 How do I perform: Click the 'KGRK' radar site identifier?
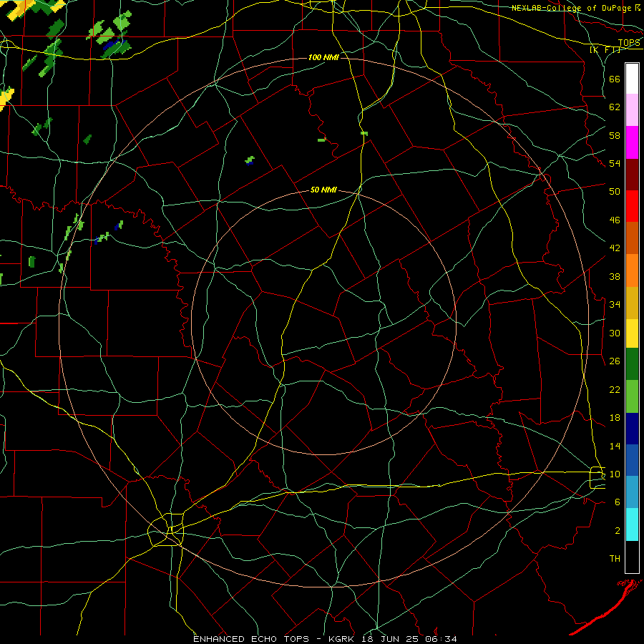coord(343,639)
